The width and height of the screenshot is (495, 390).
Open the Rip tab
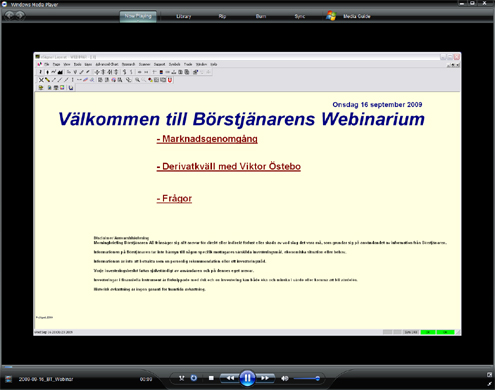tap(222, 16)
